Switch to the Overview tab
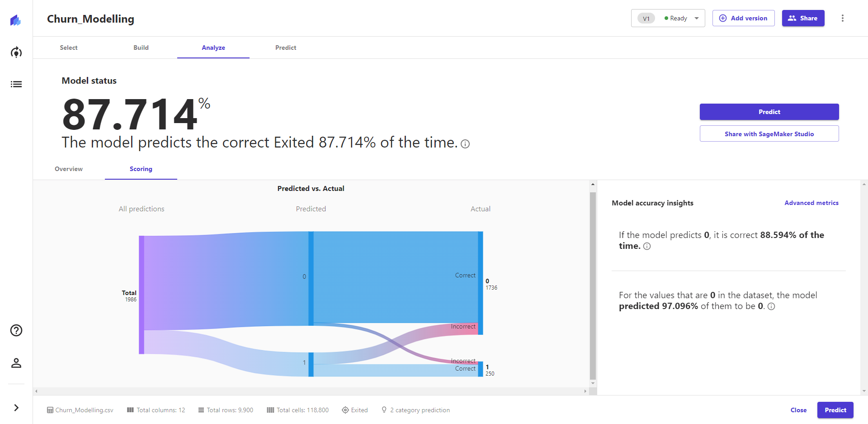The image size is (868, 424). 69,169
